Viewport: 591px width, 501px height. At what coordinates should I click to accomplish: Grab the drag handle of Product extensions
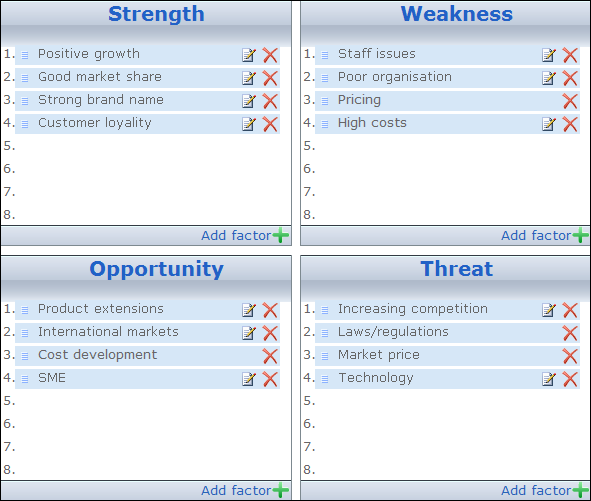(x=25, y=310)
